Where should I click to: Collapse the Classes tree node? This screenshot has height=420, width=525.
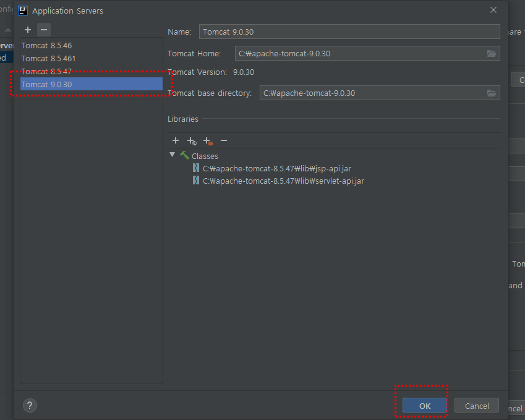(x=172, y=155)
